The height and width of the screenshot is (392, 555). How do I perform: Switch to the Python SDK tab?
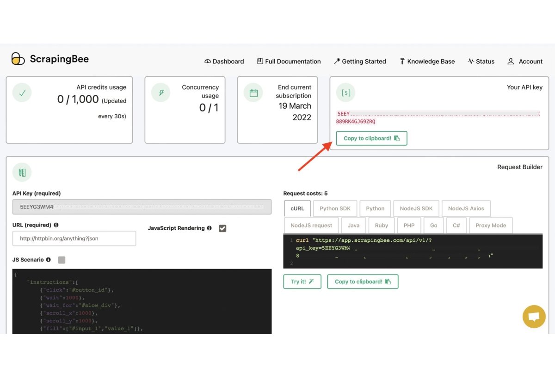[335, 208]
